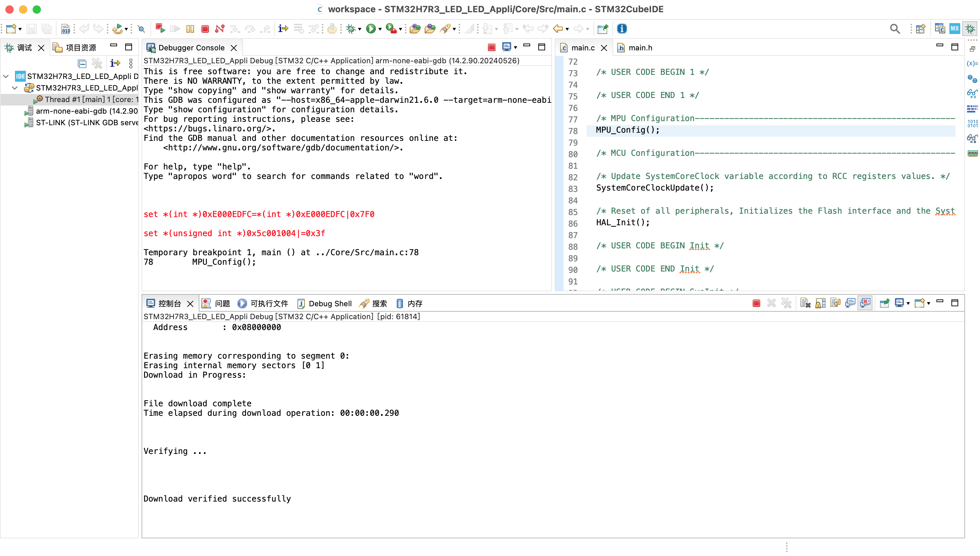Click the red Terminate button in console toolbar
Viewport: 980px width, 556px height.
point(756,304)
